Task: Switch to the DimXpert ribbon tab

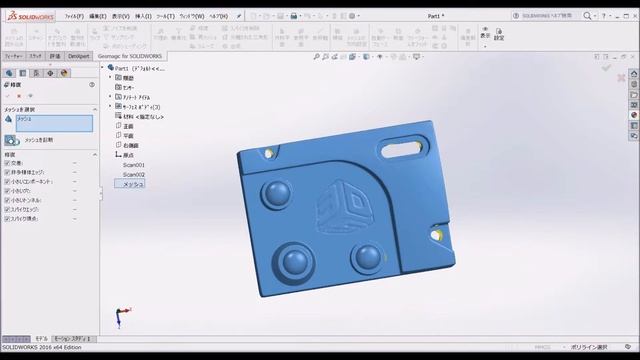Action: (78, 56)
